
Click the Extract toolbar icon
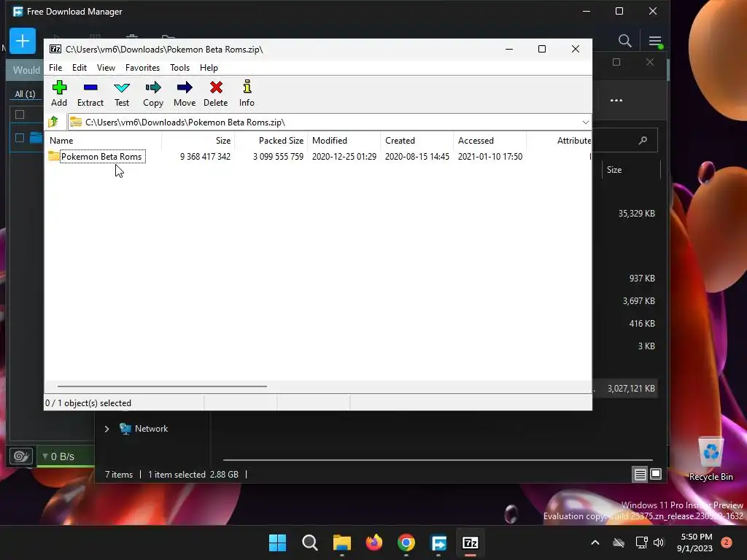[90, 93]
